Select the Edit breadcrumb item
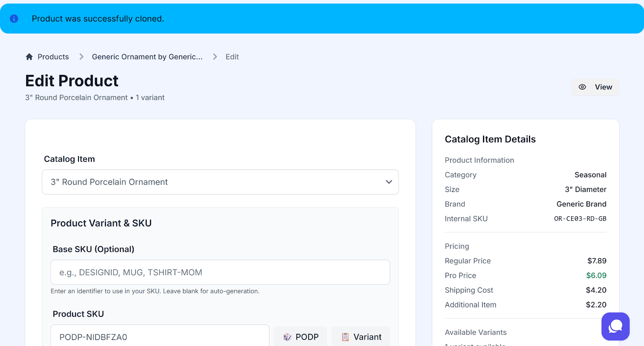The height and width of the screenshot is (346, 644). tap(232, 57)
